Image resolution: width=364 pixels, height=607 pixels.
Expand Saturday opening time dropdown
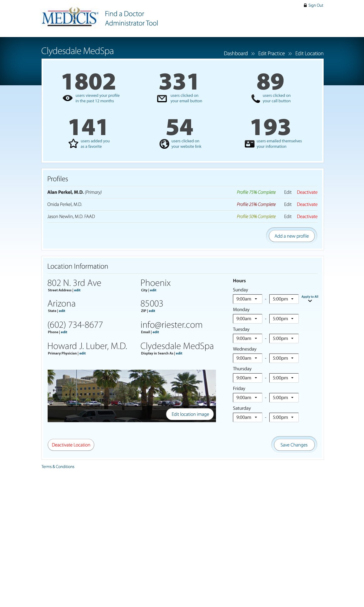tap(247, 417)
